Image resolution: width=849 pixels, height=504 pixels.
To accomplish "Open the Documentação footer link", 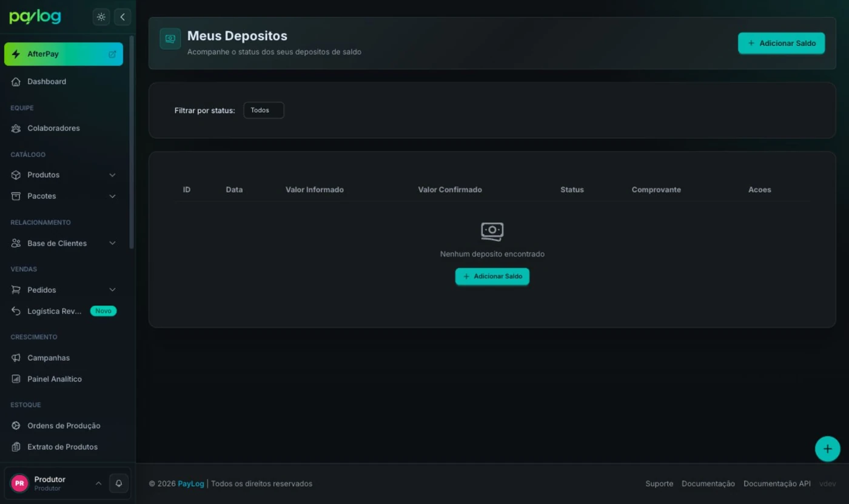I will point(708,484).
